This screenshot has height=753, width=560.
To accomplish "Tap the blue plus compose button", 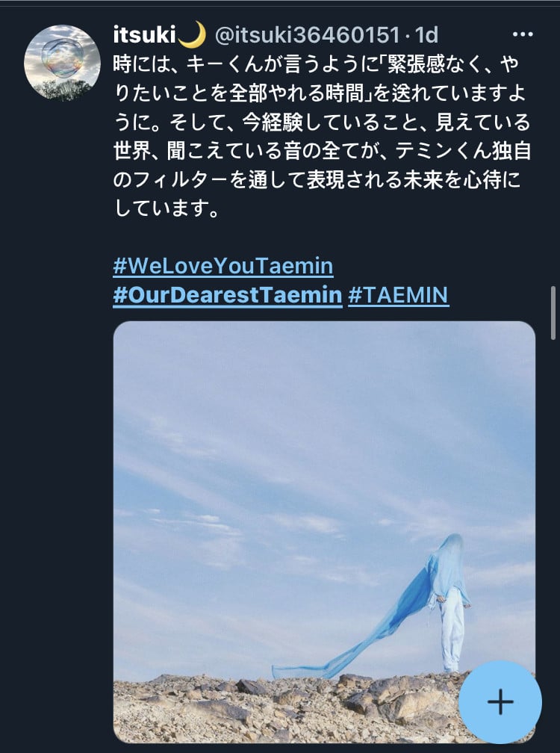I will point(500,701).
